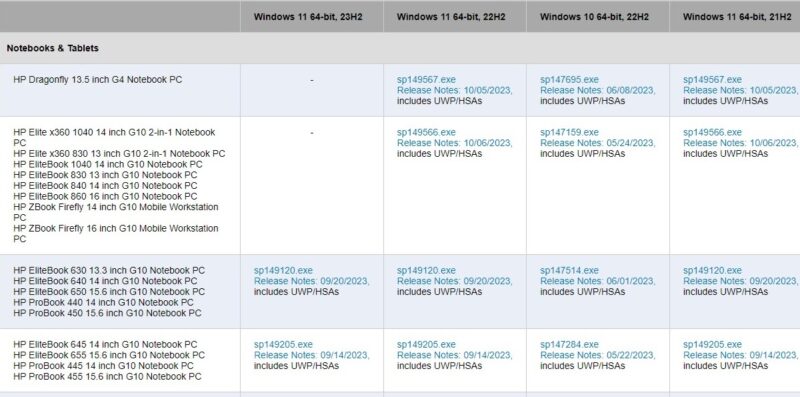Open Release Notes 09/20/2023 in Windows 11 22H2 column
The image size is (800, 397).
tap(455, 281)
